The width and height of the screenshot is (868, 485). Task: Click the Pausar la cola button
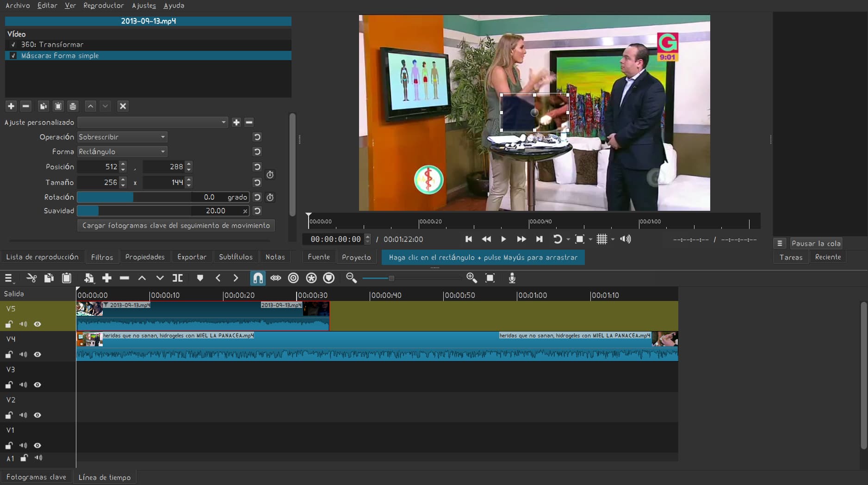816,244
